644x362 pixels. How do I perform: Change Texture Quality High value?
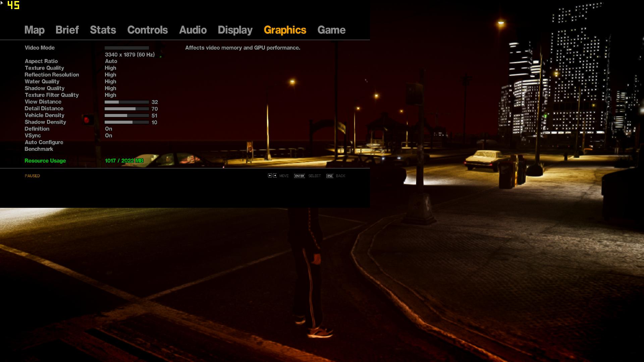point(110,68)
